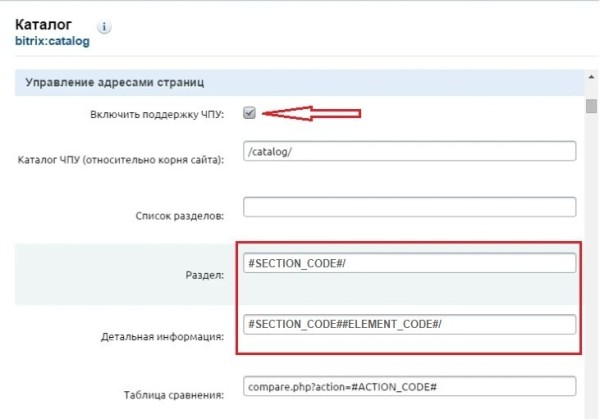The height and width of the screenshot is (419, 600).
Task: Click the Включить поддержку ЧПУ label
Action: coord(157,114)
